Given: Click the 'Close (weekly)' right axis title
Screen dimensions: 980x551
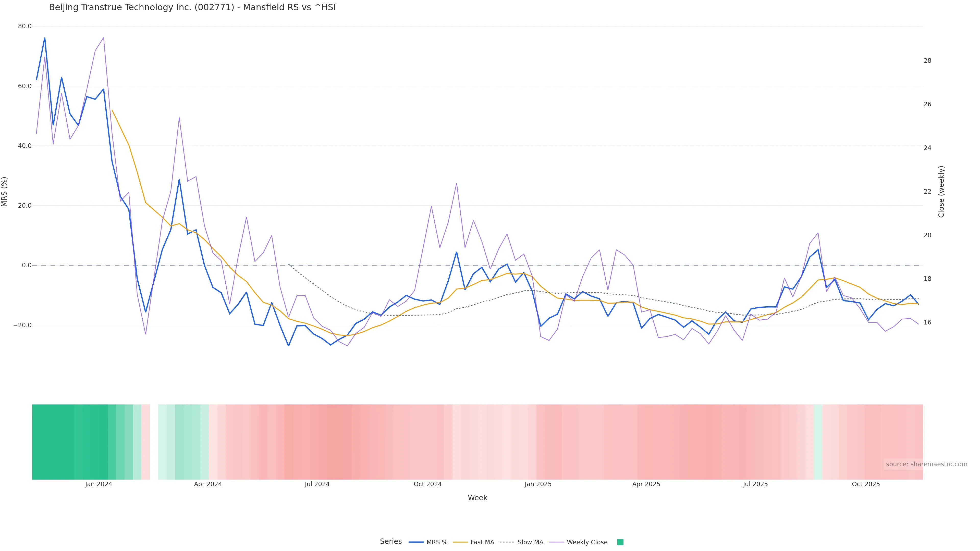Looking at the screenshot, I should (x=941, y=192).
